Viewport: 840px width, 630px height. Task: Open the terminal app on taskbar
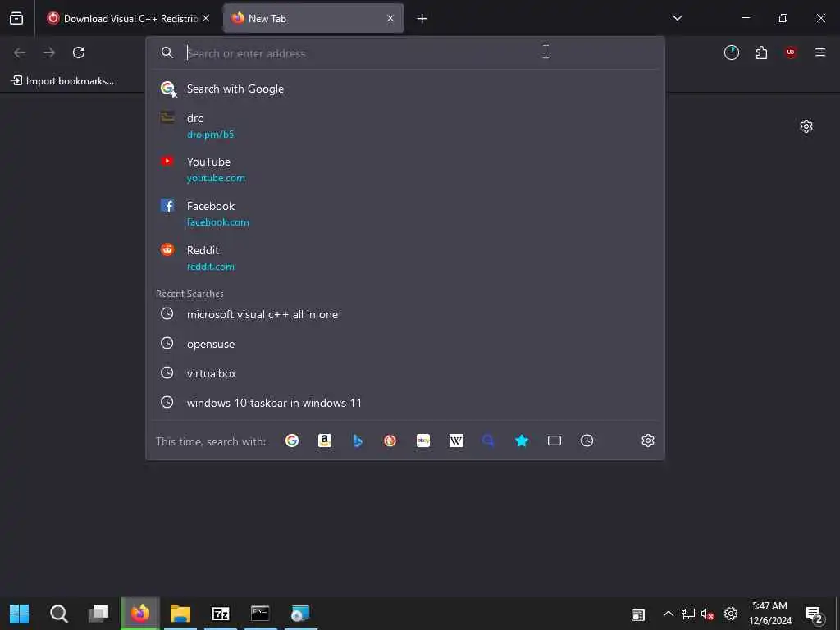tap(260, 614)
